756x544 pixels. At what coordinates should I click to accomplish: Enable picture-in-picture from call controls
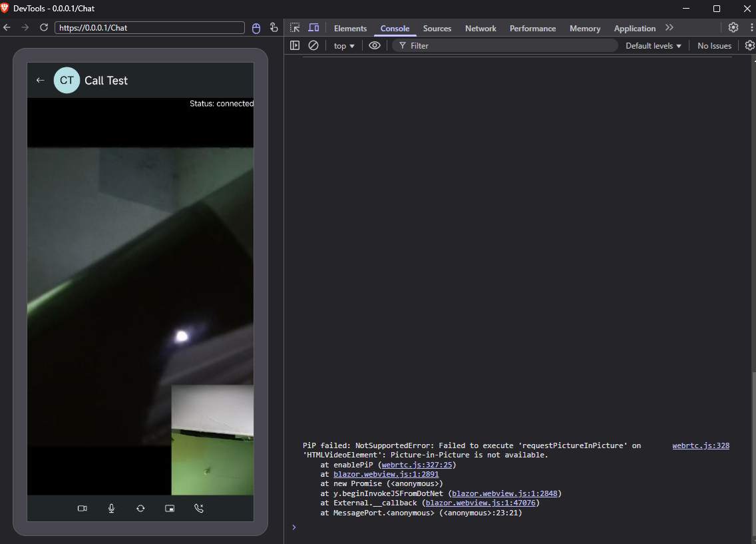tap(170, 508)
